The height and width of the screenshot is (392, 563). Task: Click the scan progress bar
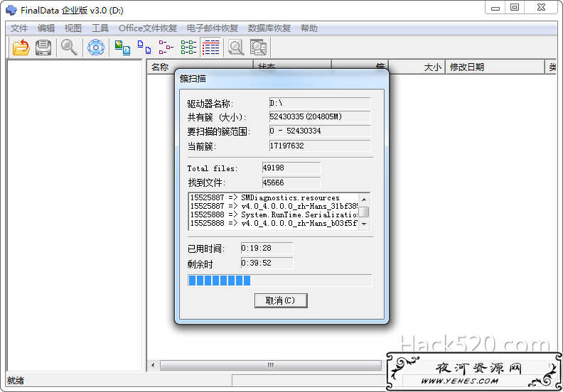click(279, 280)
